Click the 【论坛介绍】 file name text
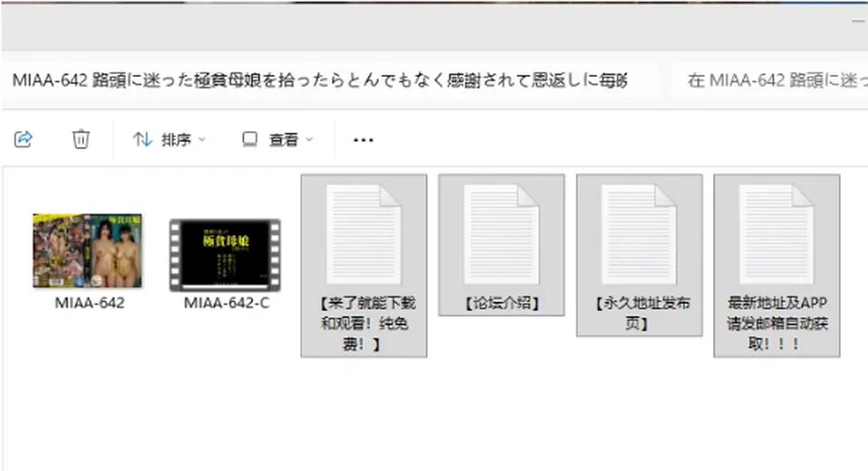 (x=502, y=303)
